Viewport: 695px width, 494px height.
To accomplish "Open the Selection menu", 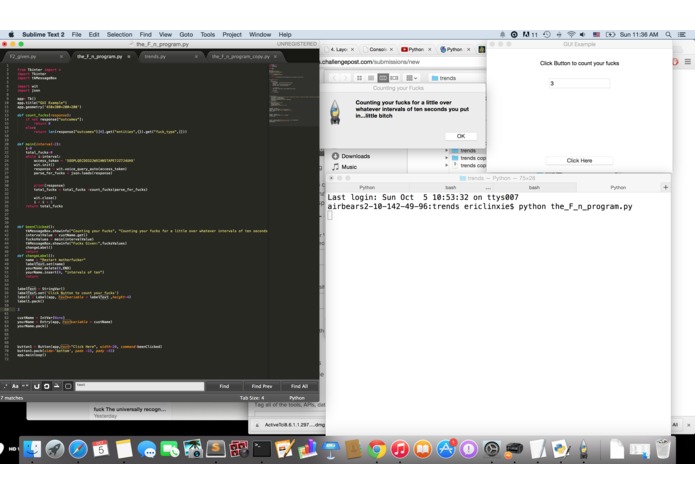I will point(119,35).
